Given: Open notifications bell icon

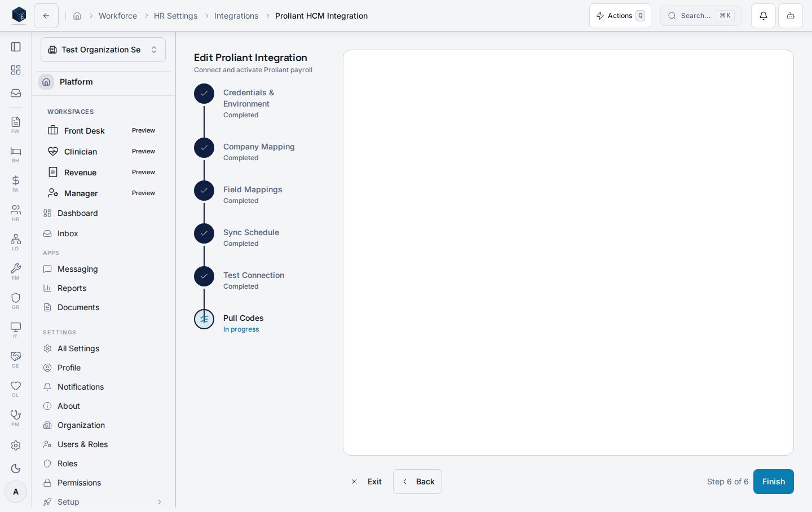Looking at the screenshot, I should (x=764, y=16).
